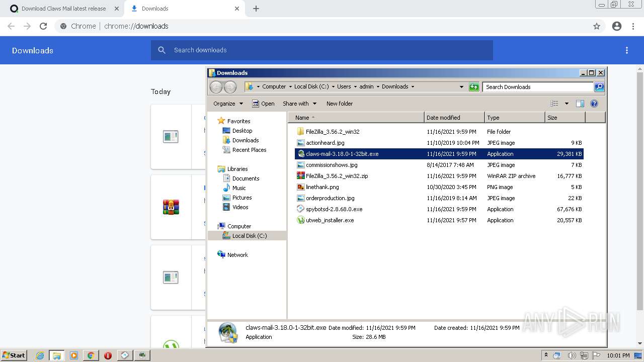Viewport: 644px width, 362px height.
Task: Create a New folder from toolbar
Action: pos(340,104)
